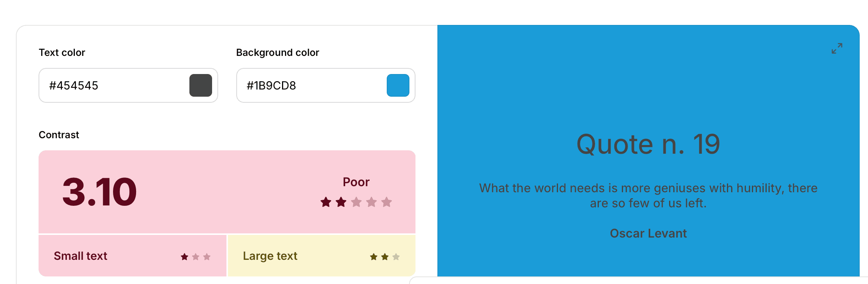Click the Text color label
This screenshot has width=868, height=284.
pos(62,52)
